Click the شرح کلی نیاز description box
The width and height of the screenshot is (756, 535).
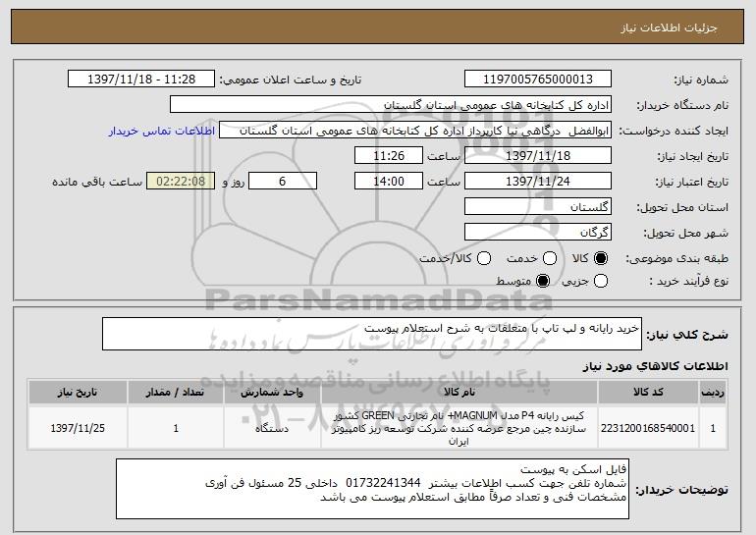371,334
